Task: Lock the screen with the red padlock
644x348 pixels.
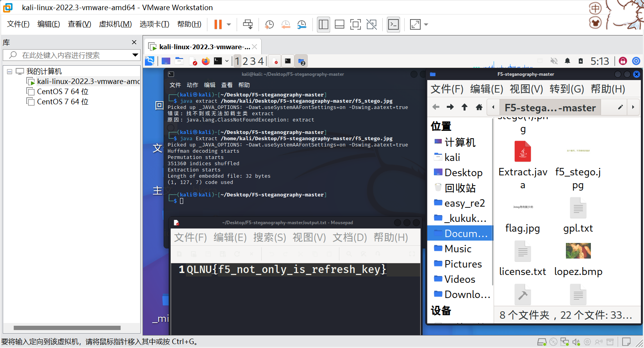Action: (623, 61)
